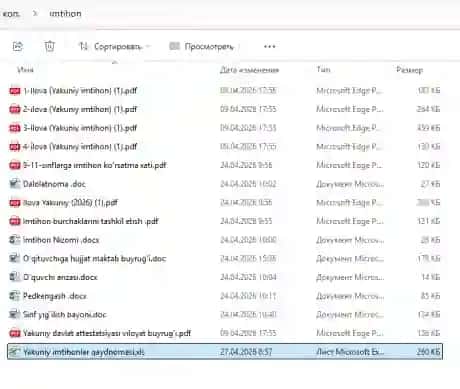Click Word icon of Dalolatnoma .doc

(x=15, y=184)
